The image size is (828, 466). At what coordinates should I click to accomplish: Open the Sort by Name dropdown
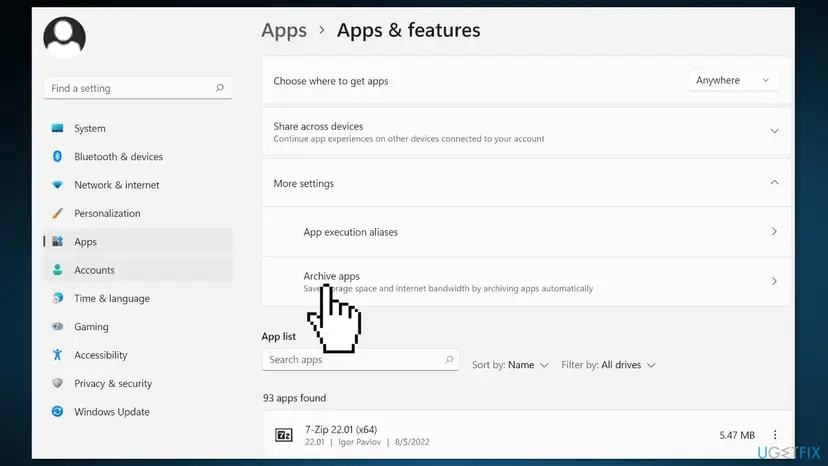tap(510, 365)
